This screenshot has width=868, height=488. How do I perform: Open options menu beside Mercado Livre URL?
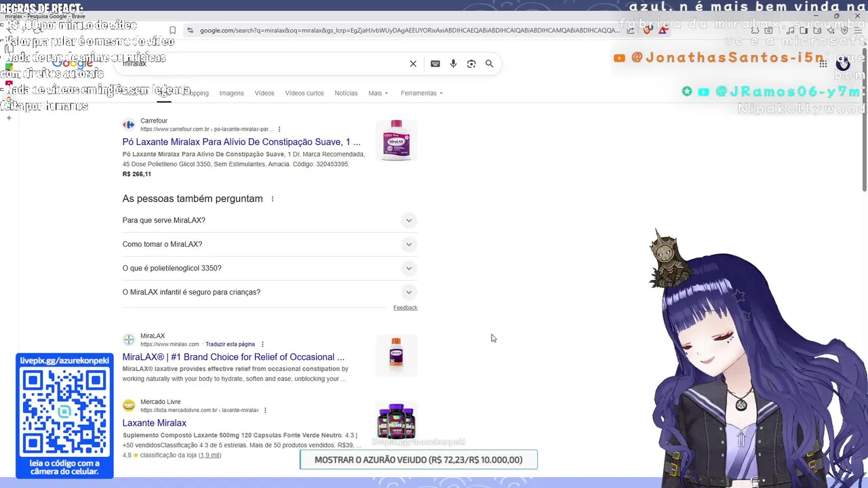265,410
